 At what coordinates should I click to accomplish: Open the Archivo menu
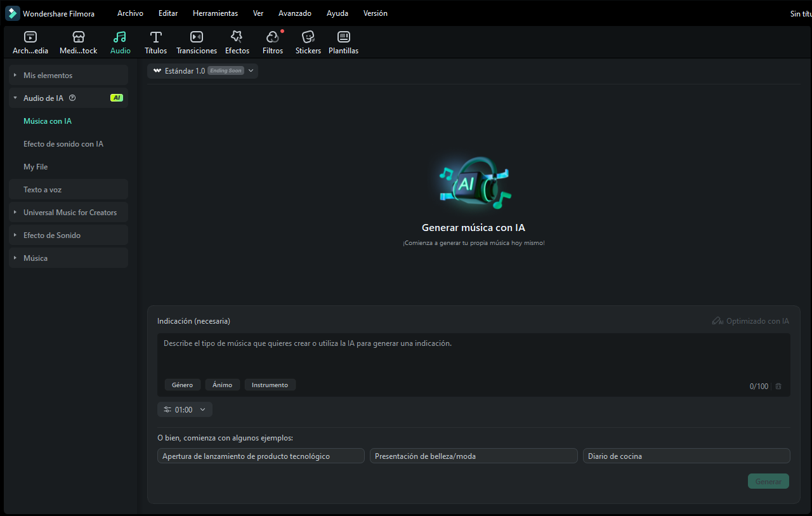click(130, 13)
